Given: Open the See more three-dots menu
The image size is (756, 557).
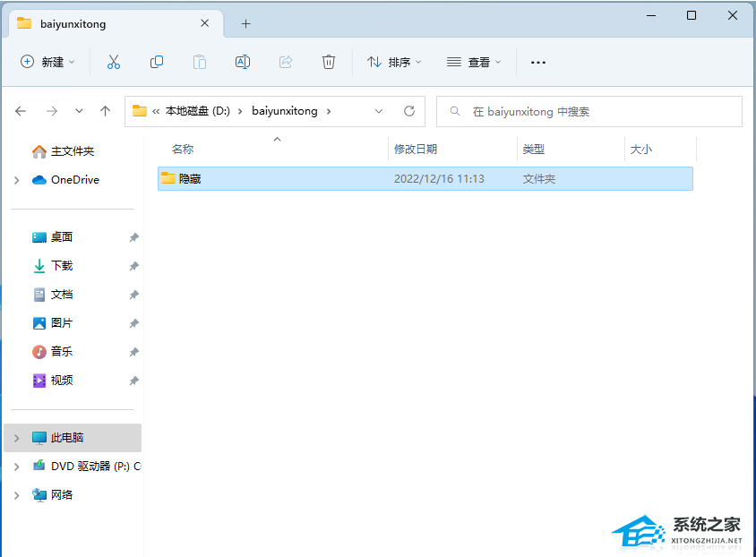Looking at the screenshot, I should [538, 62].
